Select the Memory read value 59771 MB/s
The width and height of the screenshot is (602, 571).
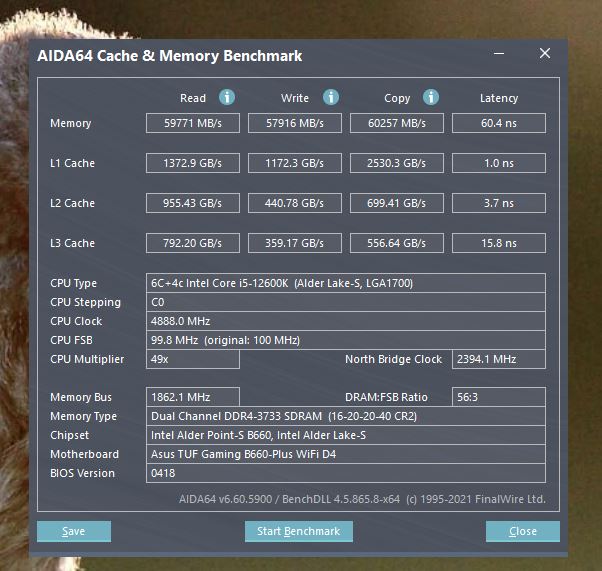193,123
